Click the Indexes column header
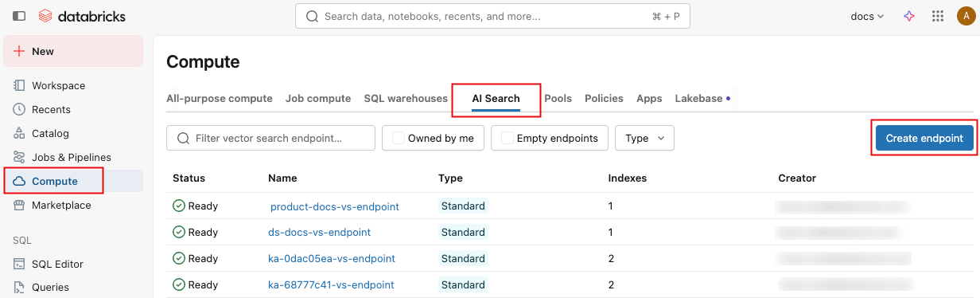The width and height of the screenshot is (980, 298). (628, 178)
